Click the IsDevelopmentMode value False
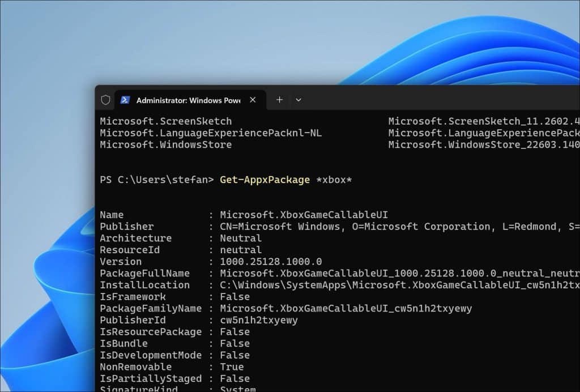The height and width of the screenshot is (392, 580). 235,355
